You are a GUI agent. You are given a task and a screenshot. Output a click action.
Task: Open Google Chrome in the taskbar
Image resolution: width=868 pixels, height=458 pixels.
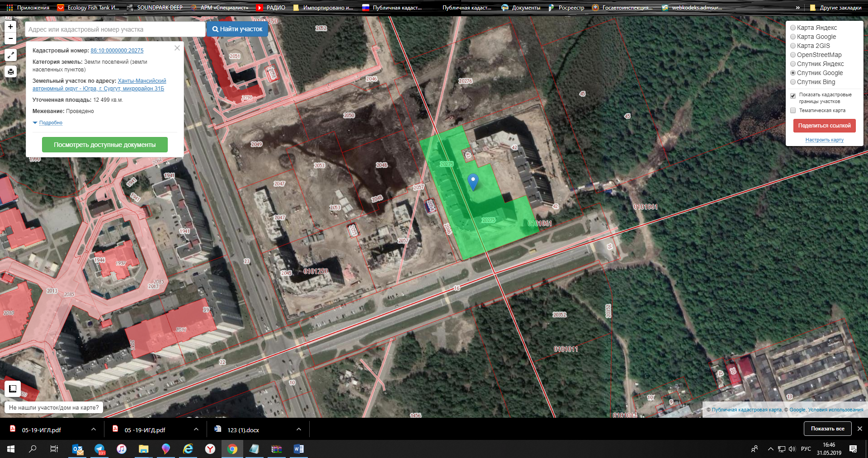pyautogui.click(x=232, y=449)
